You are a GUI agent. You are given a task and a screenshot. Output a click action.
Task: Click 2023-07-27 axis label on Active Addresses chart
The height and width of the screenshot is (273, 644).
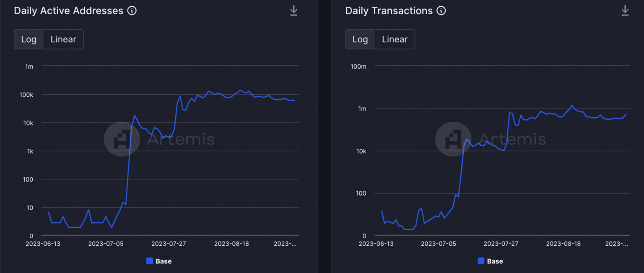click(x=169, y=244)
